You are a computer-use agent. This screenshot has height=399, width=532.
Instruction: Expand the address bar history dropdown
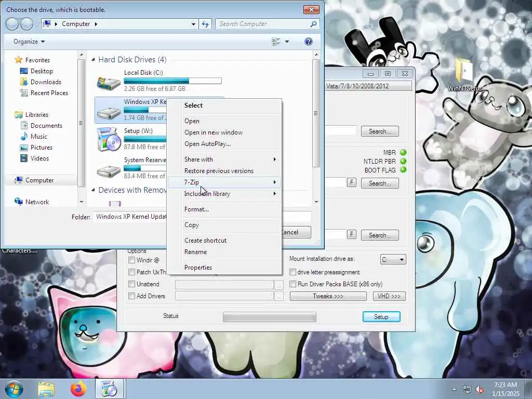[193, 24]
